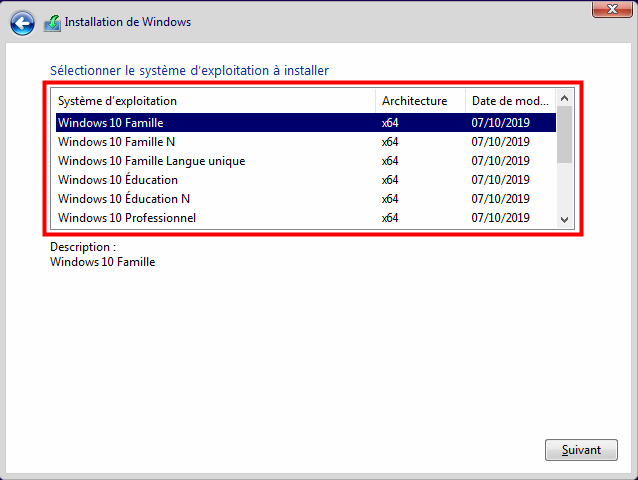Click the scrollbar down arrow
The width and height of the screenshot is (638, 480).
564,219
